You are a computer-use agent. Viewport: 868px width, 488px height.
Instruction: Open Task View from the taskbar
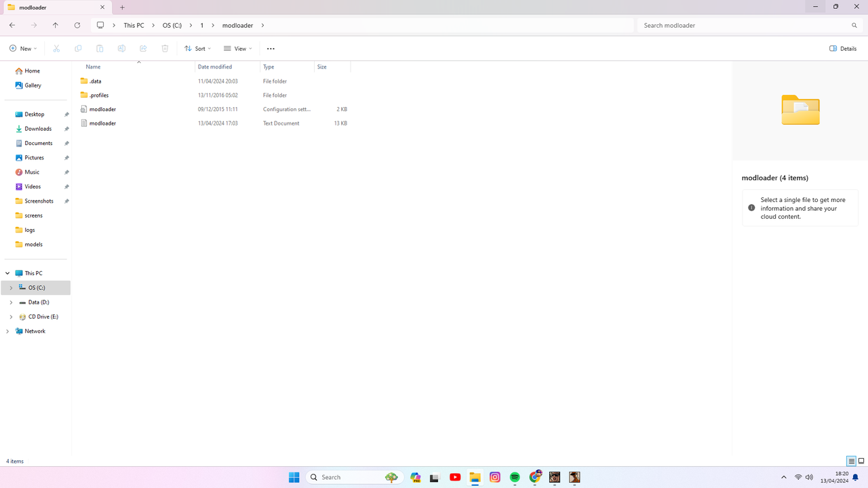click(x=435, y=477)
